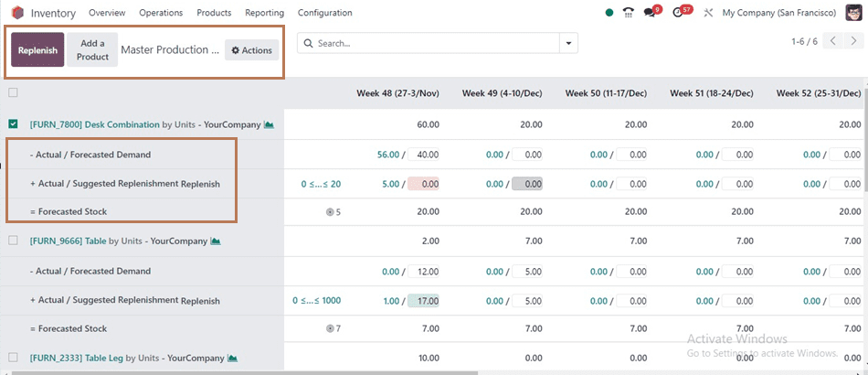Click the Search input field
Viewport: 868px width, 375px height.
429,43
